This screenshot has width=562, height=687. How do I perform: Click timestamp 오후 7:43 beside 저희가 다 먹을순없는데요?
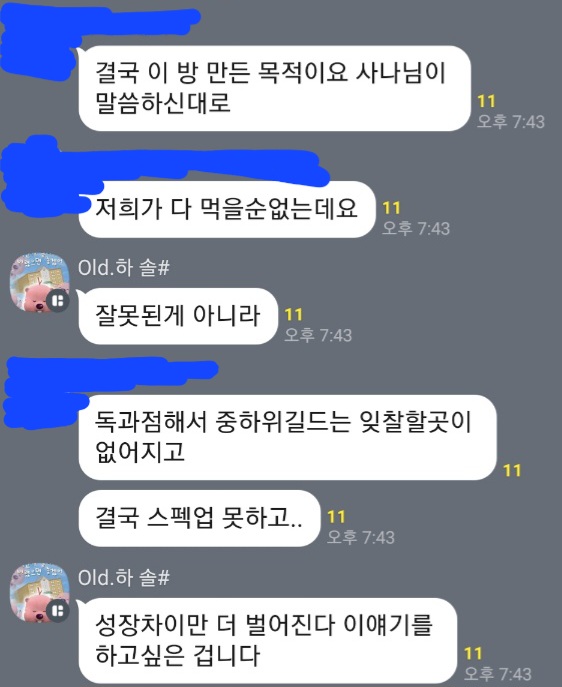(416, 228)
